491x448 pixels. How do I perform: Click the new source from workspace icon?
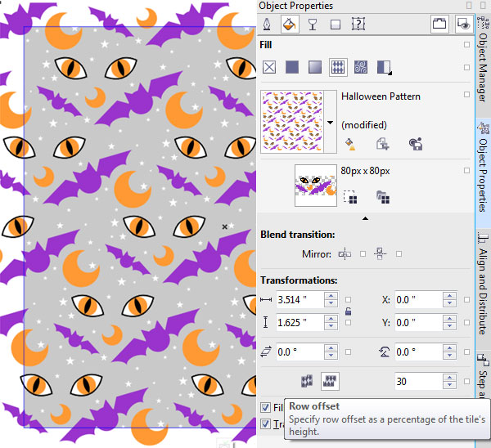click(349, 197)
